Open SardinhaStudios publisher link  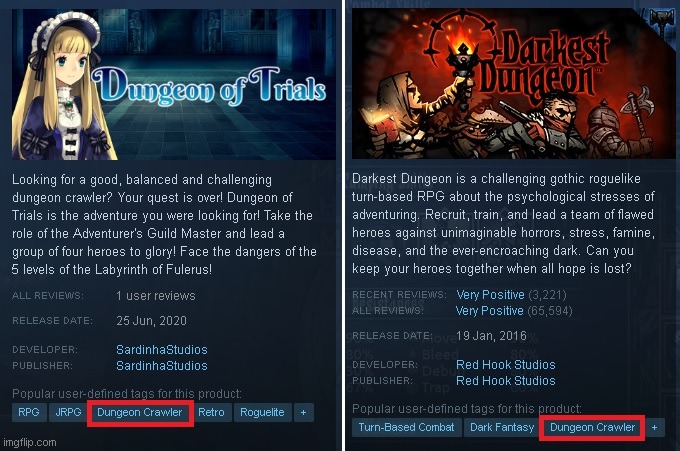point(162,366)
